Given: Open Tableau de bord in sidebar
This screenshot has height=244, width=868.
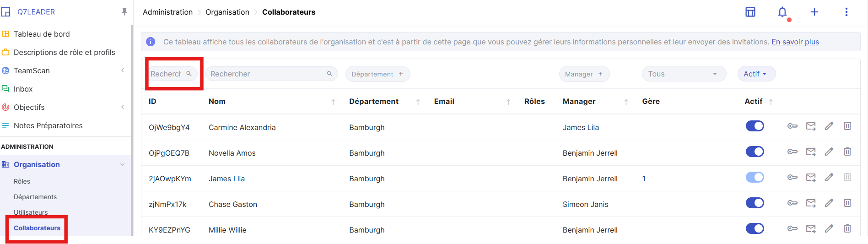Looking at the screenshot, I should tap(42, 34).
